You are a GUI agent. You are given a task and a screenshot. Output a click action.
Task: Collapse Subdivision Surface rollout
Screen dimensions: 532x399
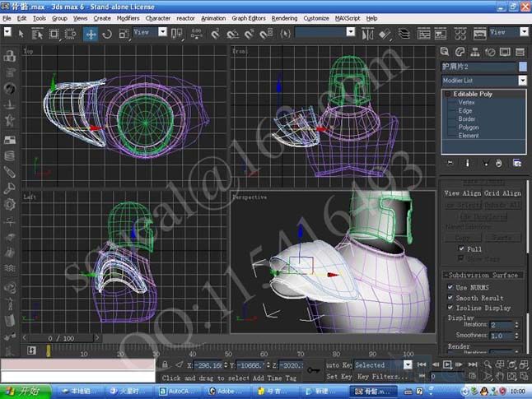483,275
